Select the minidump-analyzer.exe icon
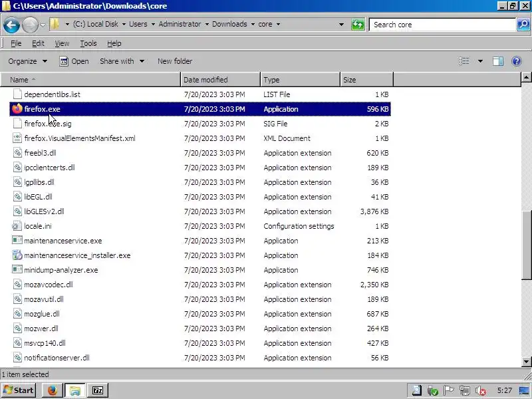Viewport: 532px width, 399px height. [17, 270]
